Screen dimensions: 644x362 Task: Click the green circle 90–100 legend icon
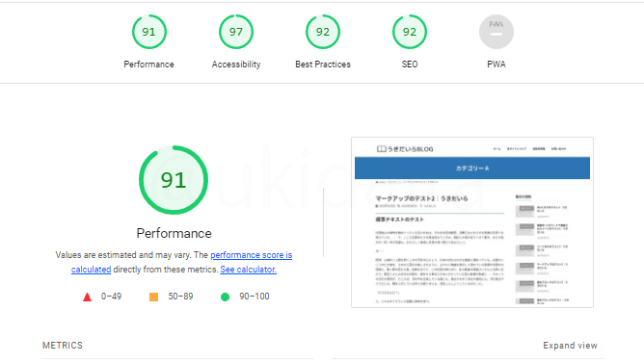tap(225, 297)
